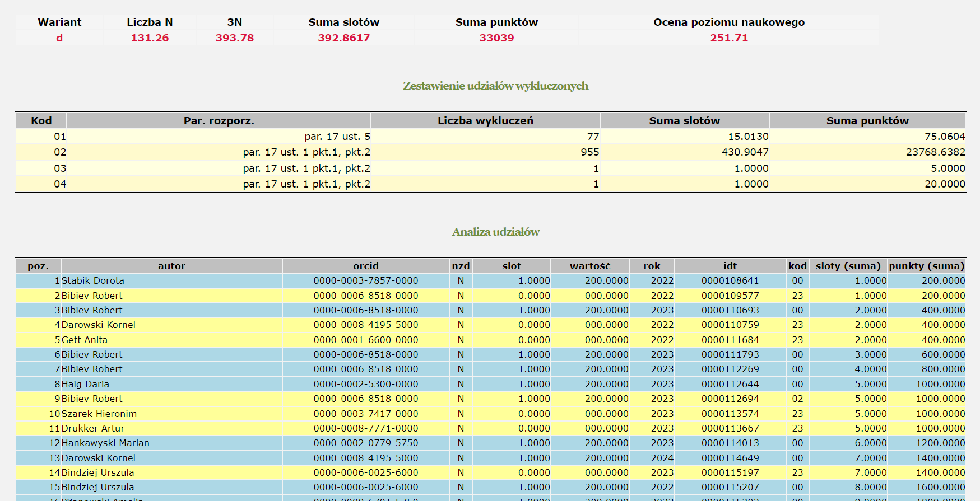Click the 'Analiza udziałów' section heading
Image resolution: width=980 pixels, height=501 pixels.
pyautogui.click(x=495, y=232)
